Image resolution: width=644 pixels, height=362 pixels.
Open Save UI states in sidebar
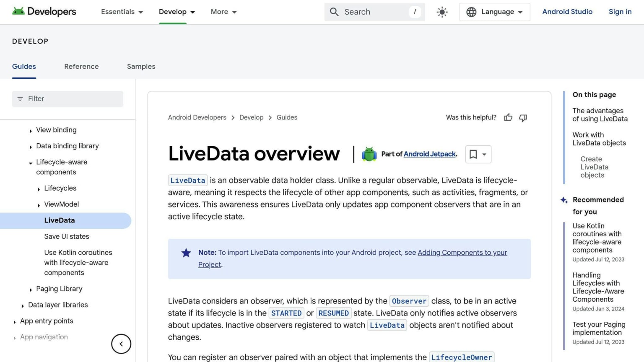(67, 236)
